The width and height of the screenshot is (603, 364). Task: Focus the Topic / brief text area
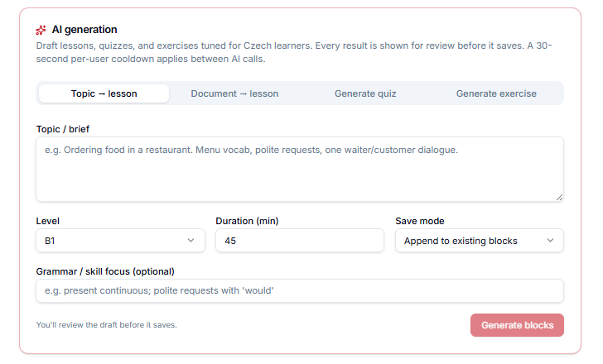click(x=300, y=170)
